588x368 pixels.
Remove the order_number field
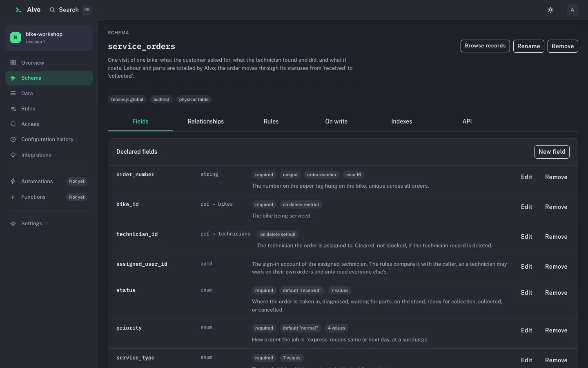556,177
